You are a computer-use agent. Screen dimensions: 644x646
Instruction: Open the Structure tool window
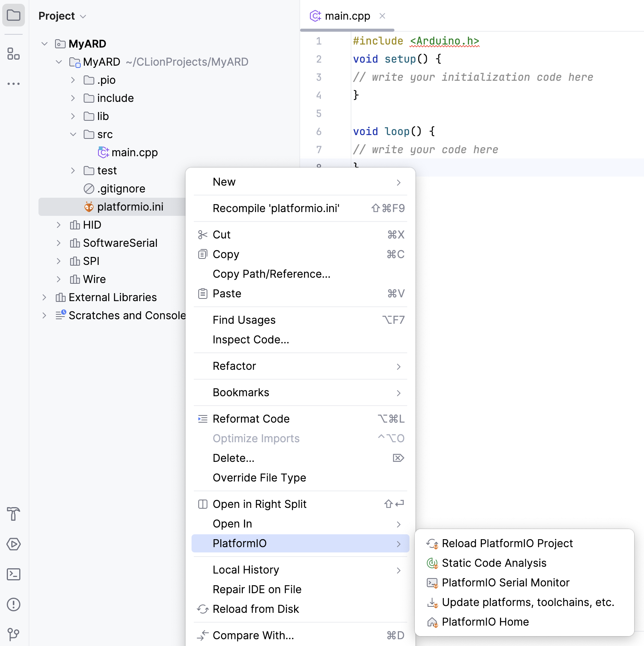tap(14, 54)
